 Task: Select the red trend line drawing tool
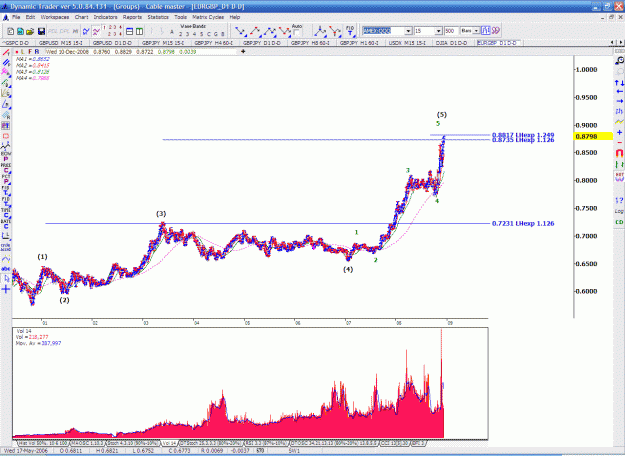[6, 53]
